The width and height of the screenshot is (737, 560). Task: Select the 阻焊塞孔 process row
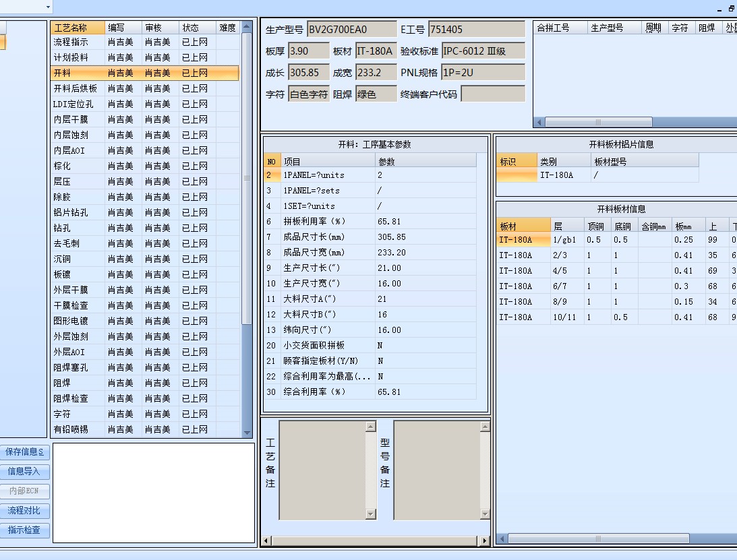point(145,368)
